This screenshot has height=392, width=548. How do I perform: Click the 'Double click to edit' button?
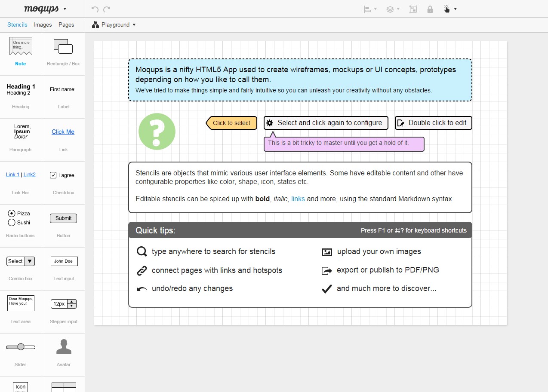pyautogui.click(x=434, y=123)
